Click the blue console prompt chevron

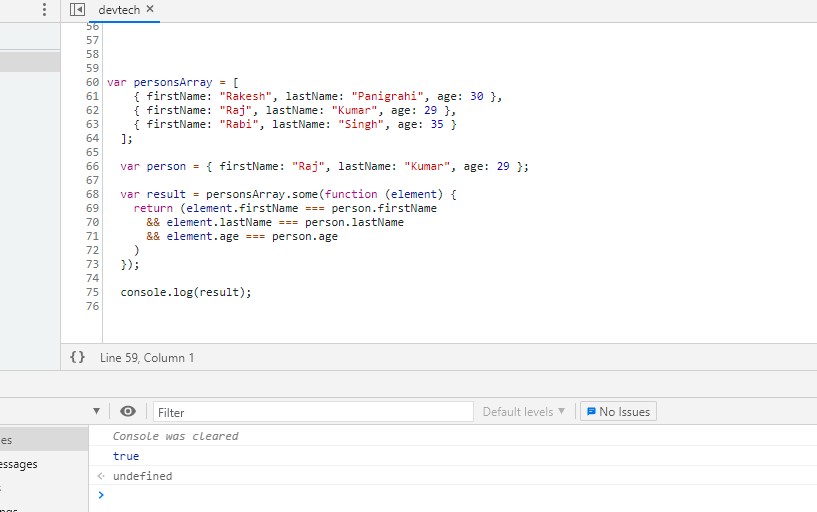tap(101, 495)
